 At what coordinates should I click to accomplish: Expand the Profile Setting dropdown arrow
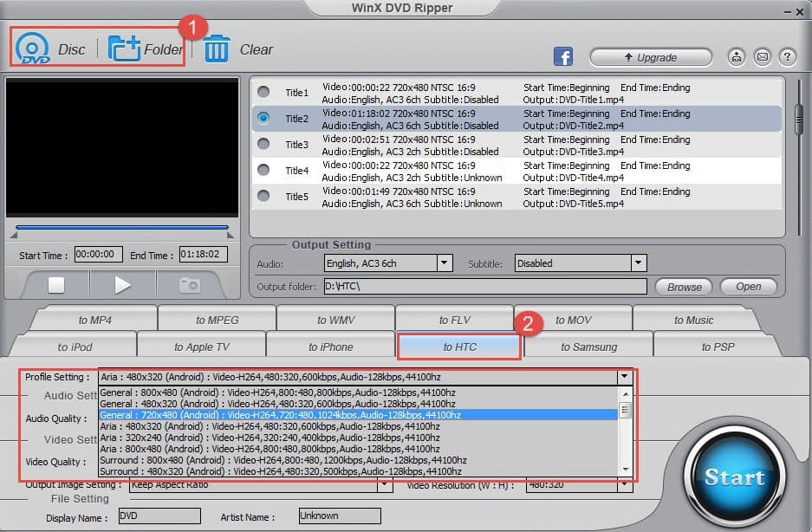coord(625,377)
